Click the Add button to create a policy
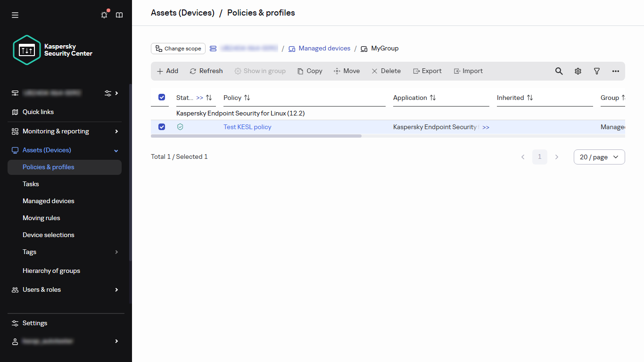644x362 pixels. pyautogui.click(x=167, y=71)
